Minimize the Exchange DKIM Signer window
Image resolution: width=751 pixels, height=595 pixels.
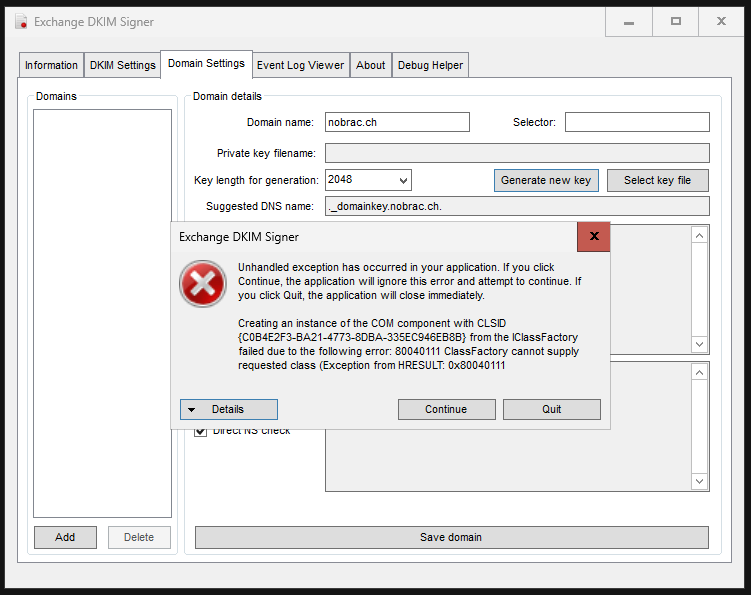click(629, 22)
